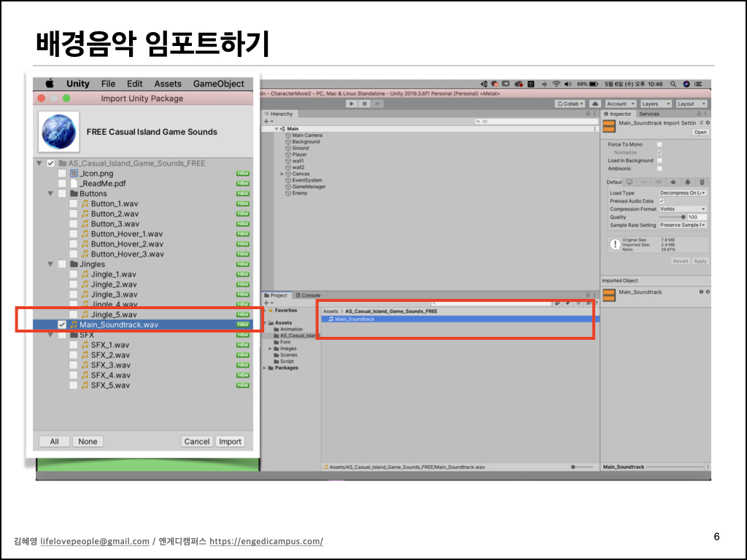Enable the Ambisonic checkbox
The width and height of the screenshot is (747, 560).
659,168
